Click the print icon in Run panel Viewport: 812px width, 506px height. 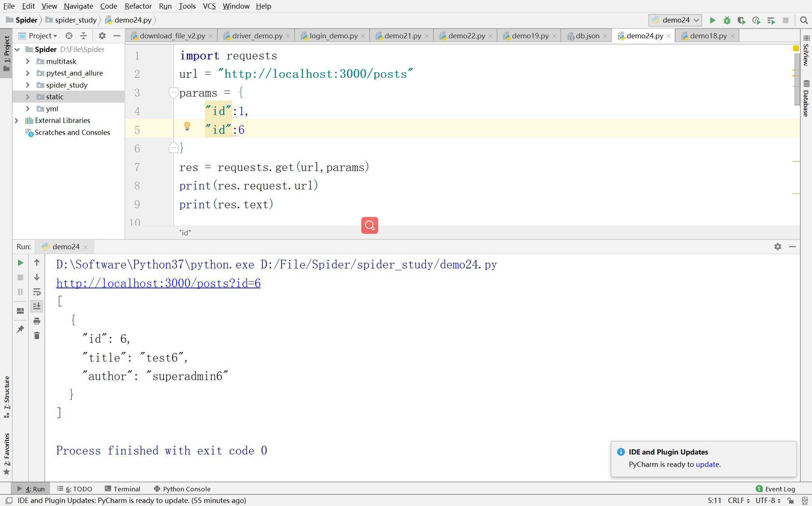[37, 321]
